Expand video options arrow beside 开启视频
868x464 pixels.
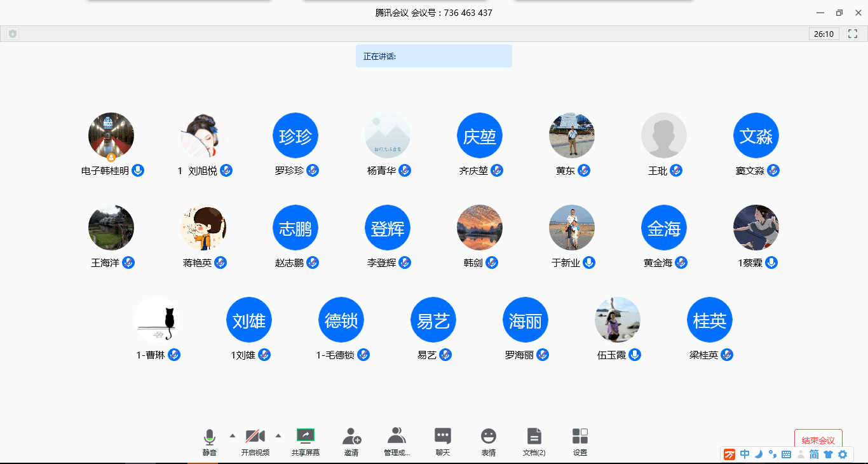pyautogui.click(x=278, y=435)
